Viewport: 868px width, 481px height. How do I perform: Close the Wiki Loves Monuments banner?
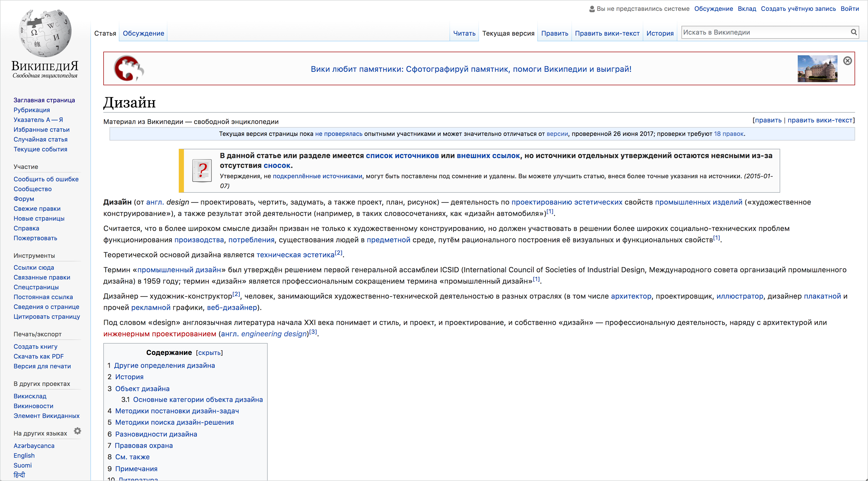coord(847,61)
